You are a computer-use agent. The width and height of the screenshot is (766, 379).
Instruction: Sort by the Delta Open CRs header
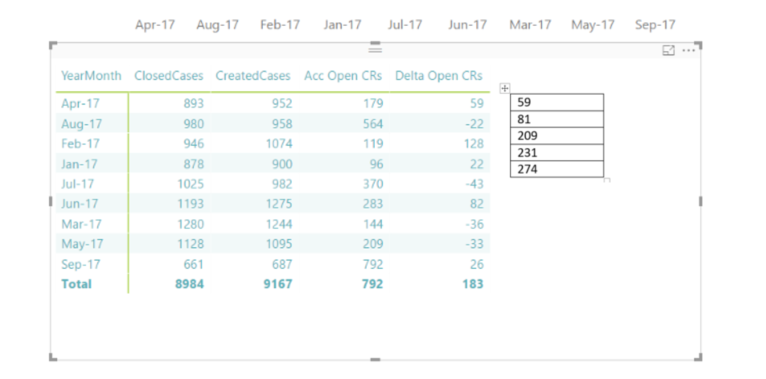[x=439, y=76]
